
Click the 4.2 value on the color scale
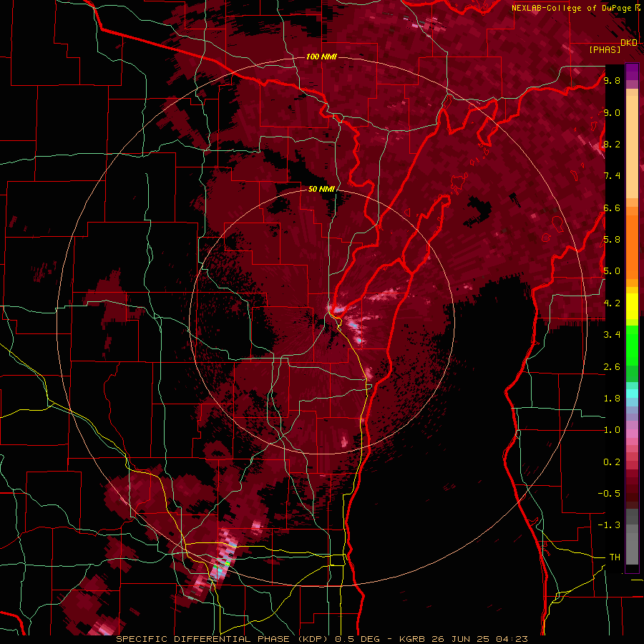612,303
